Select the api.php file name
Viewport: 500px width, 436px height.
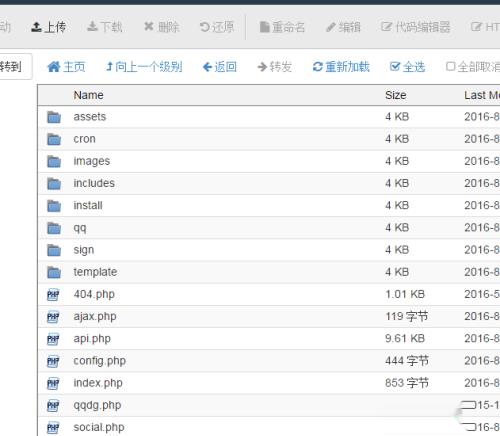tap(92, 339)
